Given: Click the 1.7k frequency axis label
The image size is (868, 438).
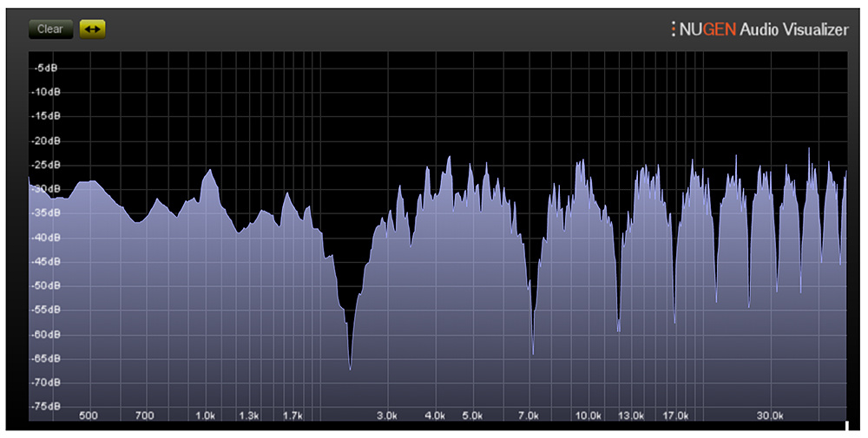Looking at the screenshot, I should point(293,416).
